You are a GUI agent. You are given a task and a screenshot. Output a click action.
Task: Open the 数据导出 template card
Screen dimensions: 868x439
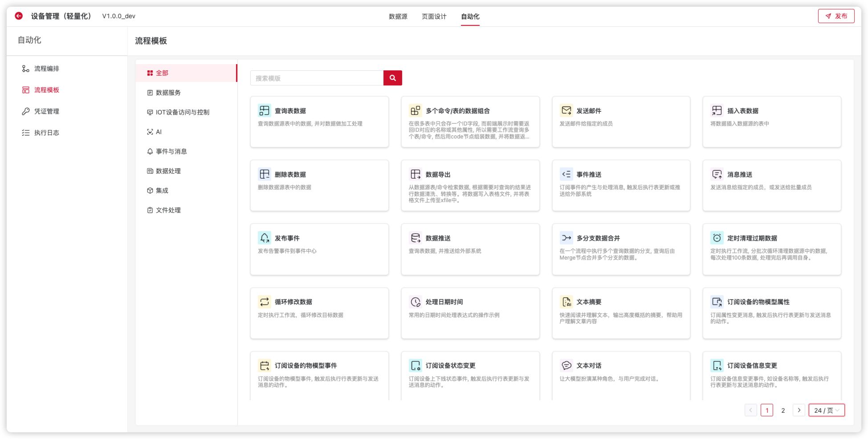[x=470, y=185]
